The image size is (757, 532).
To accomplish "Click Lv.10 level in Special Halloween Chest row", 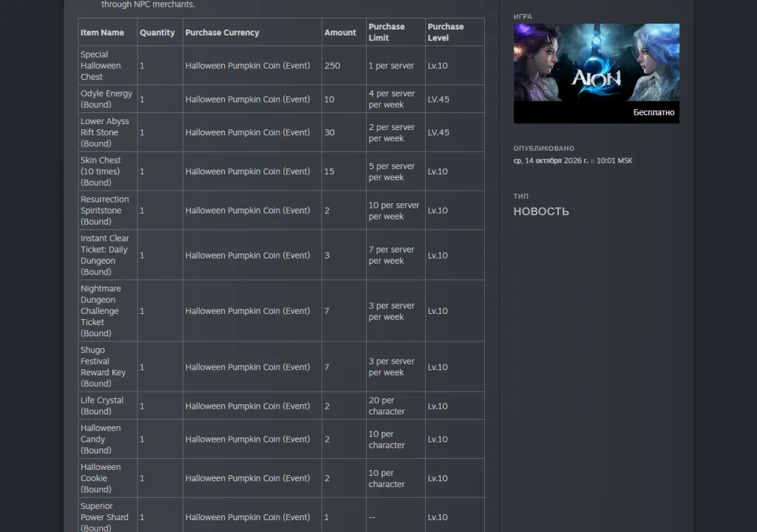I will click(x=438, y=66).
